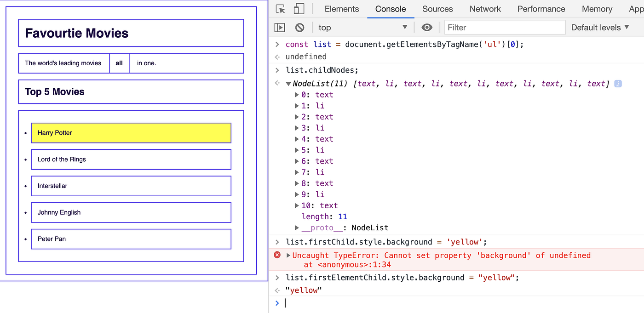This screenshot has width=644, height=313.
Task: Show the console sidebar
Action: coord(279,27)
